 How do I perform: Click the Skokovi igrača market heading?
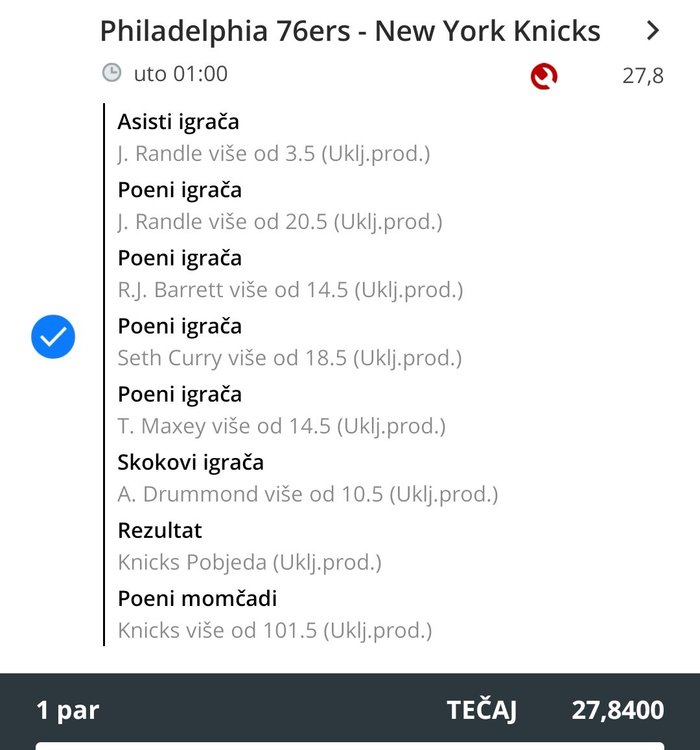pos(191,463)
